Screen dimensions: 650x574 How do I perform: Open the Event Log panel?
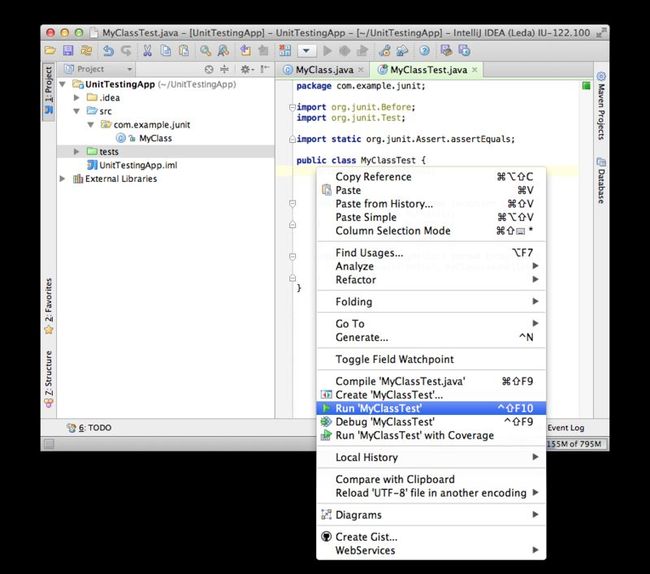[566, 428]
